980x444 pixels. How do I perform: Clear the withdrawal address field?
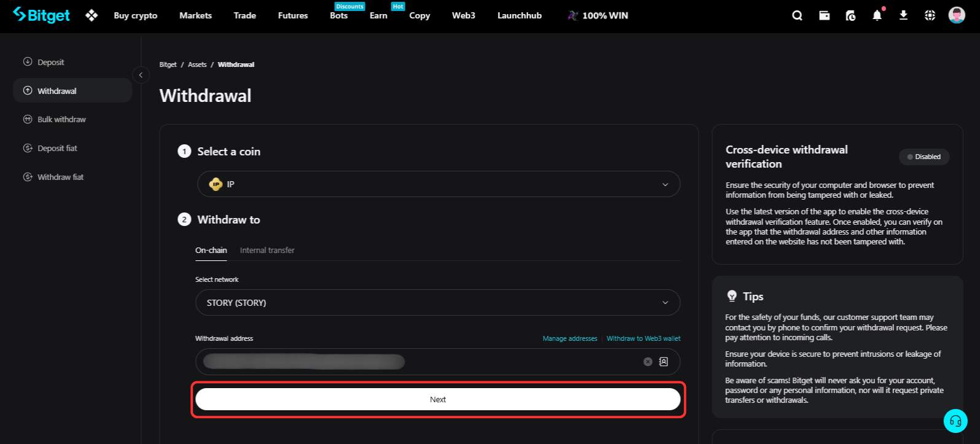[648, 362]
